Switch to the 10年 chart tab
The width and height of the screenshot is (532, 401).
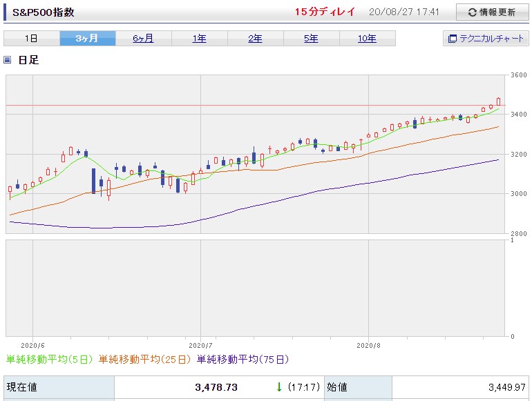(x=368, y=38)
